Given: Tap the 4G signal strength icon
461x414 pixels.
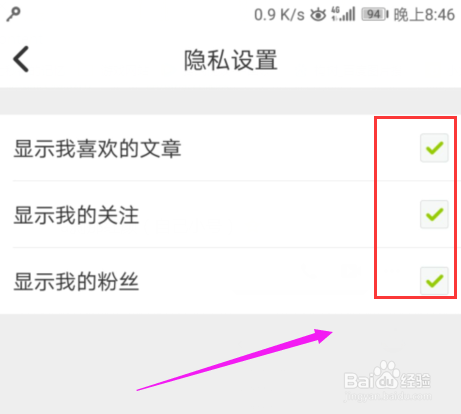Looking at the screenshot, I should coord(343,14).
